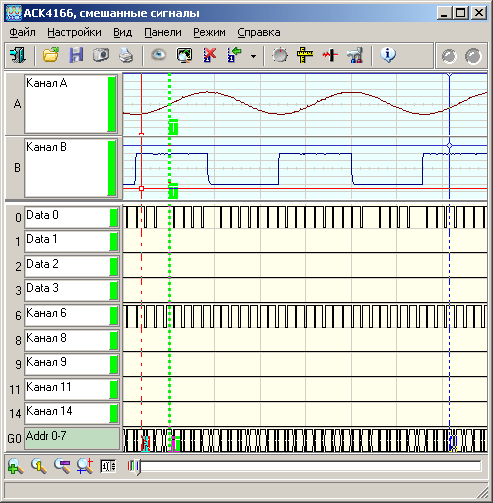Select the Канал B label box
This screenshot has width=493, height=503.
[x=66, y=168]
